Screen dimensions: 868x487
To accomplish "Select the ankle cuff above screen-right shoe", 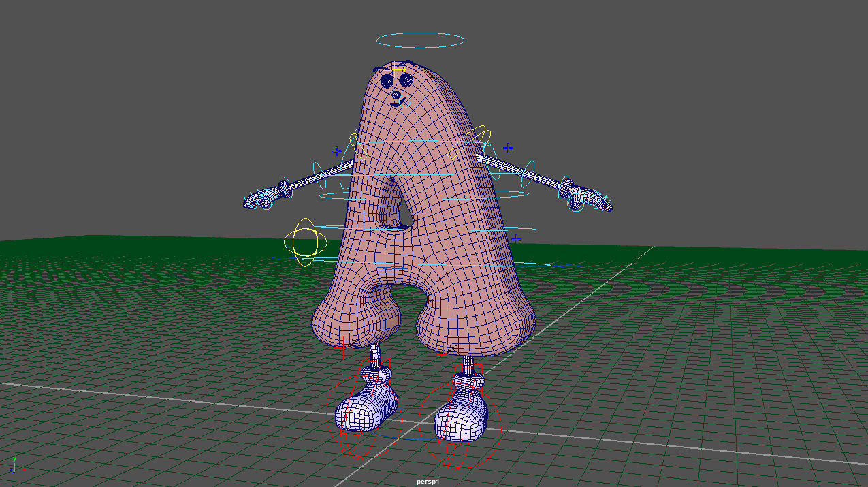I will 468,381.
